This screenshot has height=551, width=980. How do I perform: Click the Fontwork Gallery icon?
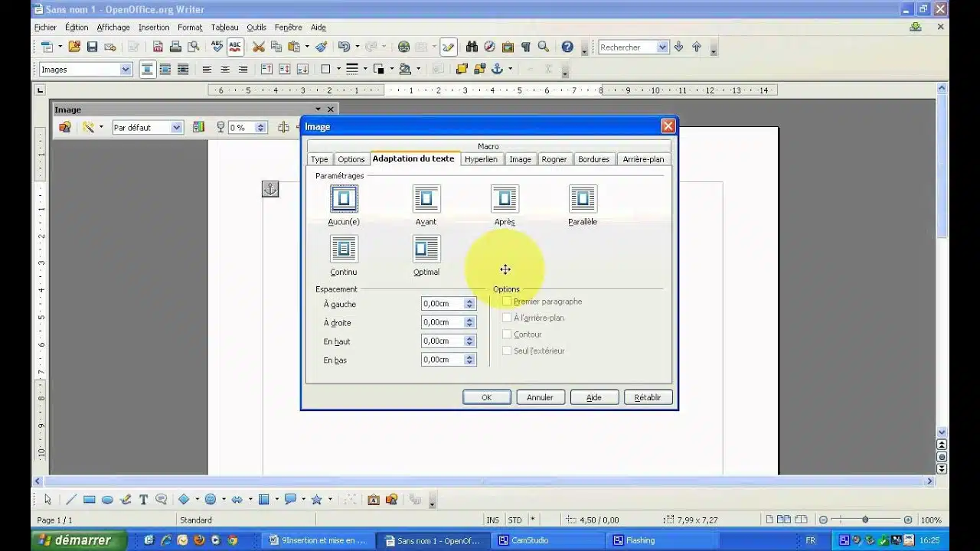click(374, 500)
